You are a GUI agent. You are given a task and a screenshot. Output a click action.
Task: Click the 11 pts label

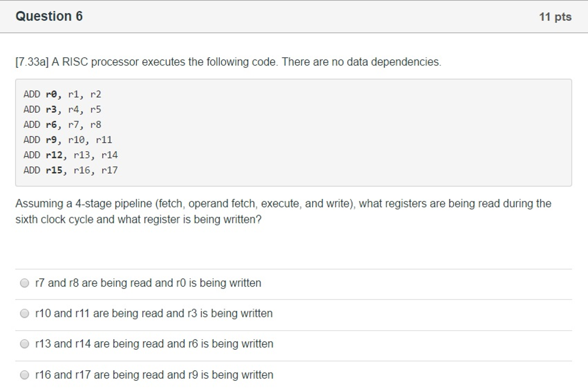point(555,17)
